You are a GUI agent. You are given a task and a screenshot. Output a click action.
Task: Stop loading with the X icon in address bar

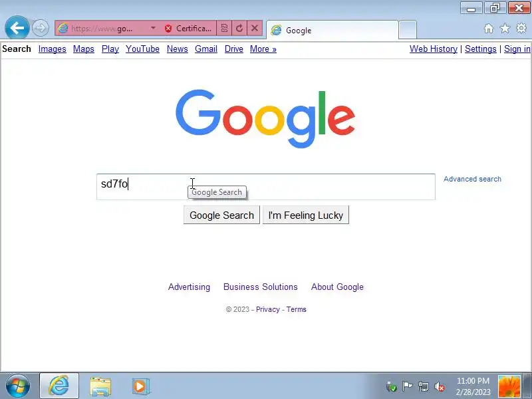click(255, 28)
